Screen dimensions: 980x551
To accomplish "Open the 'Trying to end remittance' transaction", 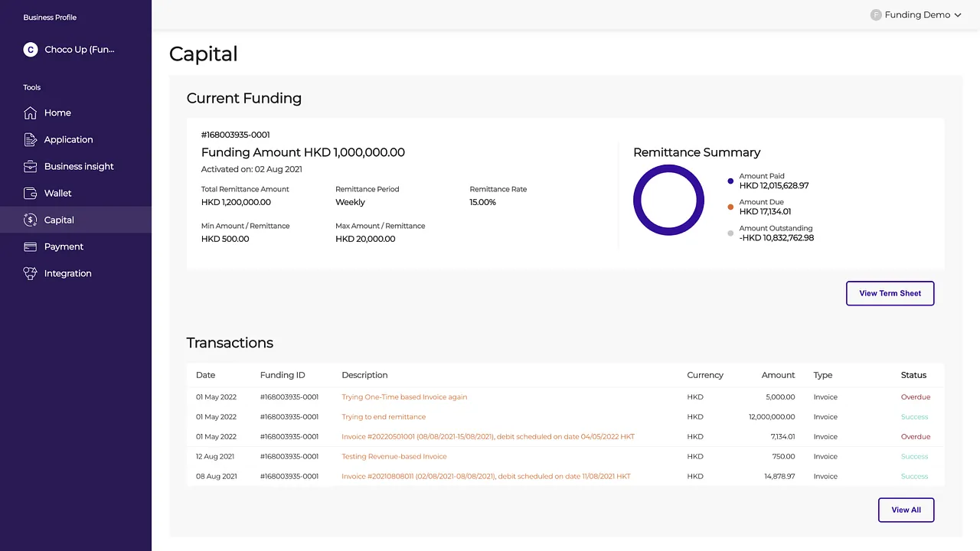I will pyautogui.click(x=384, y=417).
